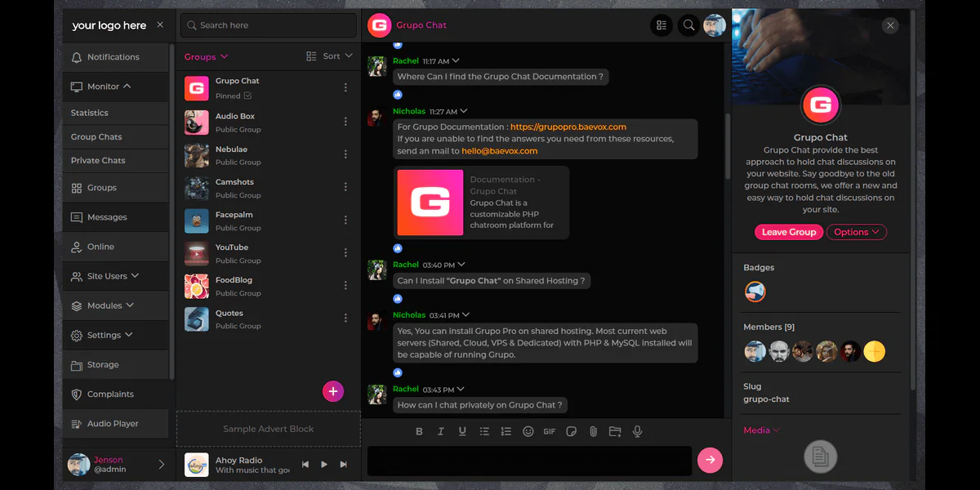This screenshot has width=980, height=490.
Task: Toggle the group info panel icon in header
Action: [x=661, y=25]
